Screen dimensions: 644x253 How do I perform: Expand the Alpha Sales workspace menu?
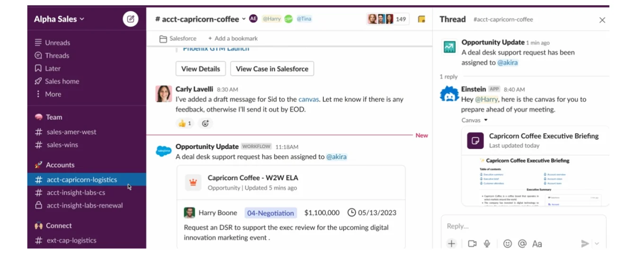(x=59, y=19)
